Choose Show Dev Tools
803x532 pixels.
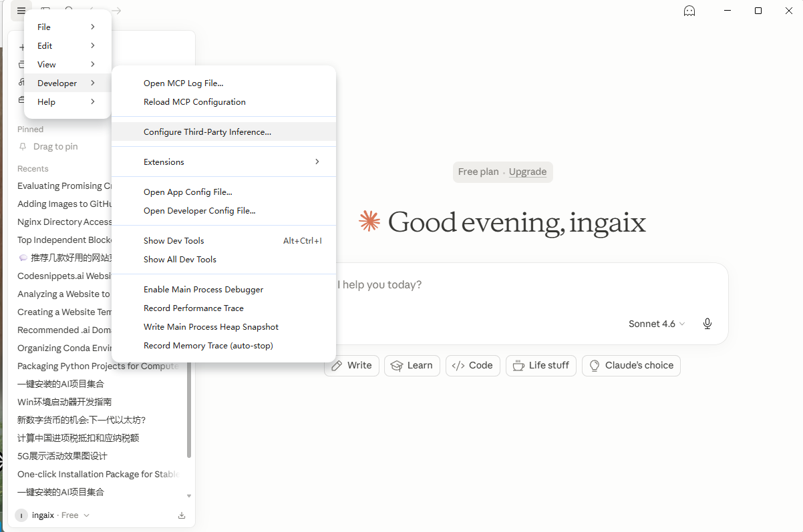(x=224, y=241)
